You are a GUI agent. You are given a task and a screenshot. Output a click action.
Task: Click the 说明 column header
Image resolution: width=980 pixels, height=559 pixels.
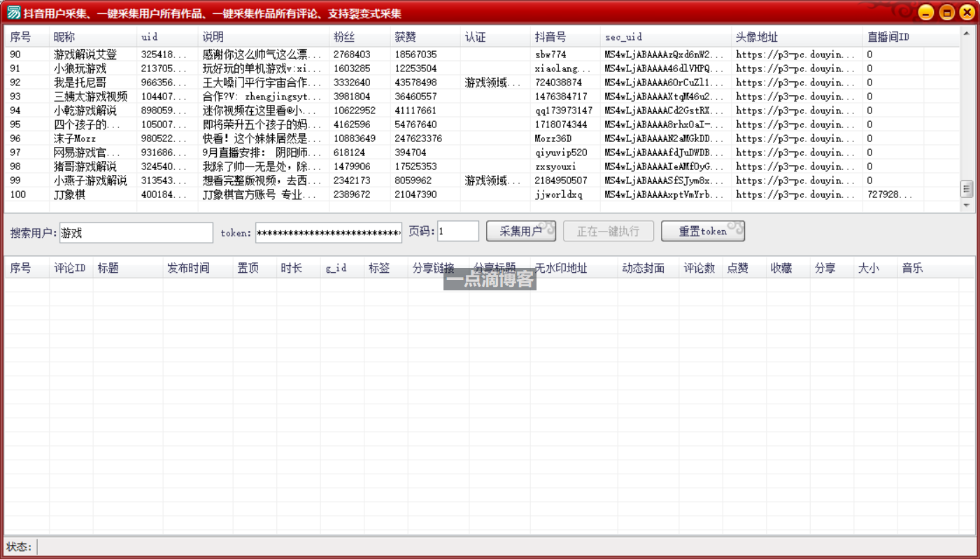coord(264,37)
